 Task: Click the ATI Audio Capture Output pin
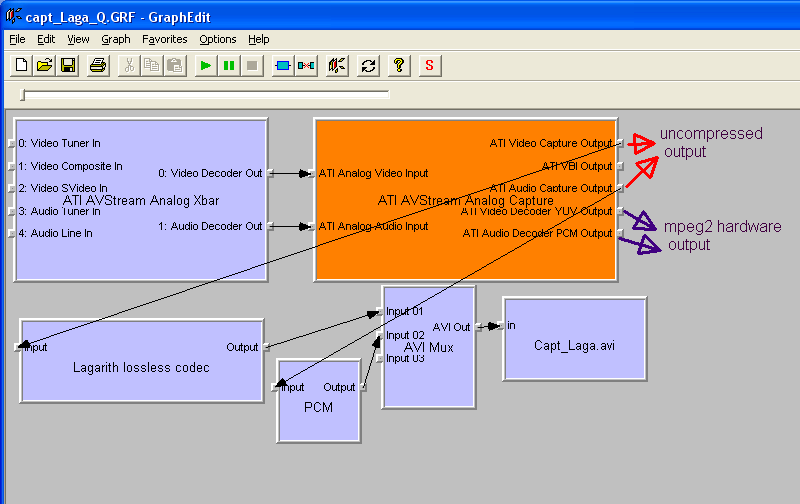click(620, 188)
